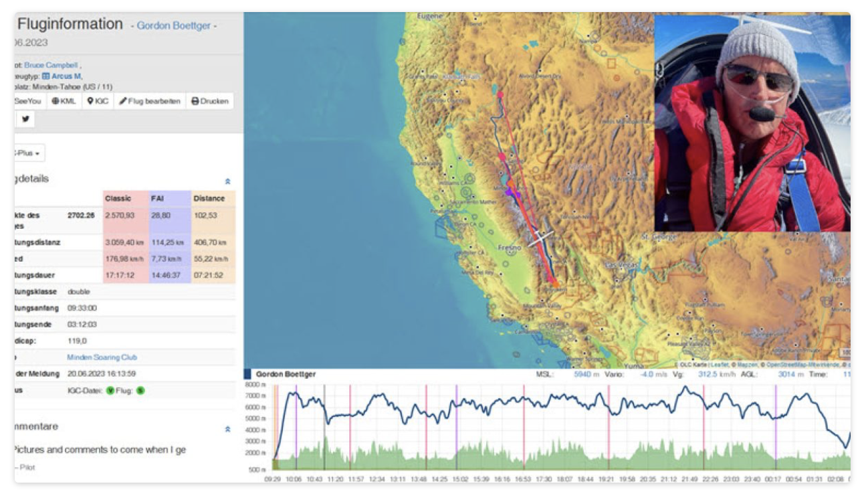The image size is (868, 494).
Task: Click FAI duration 14:46:37
Action: point(166,275)
